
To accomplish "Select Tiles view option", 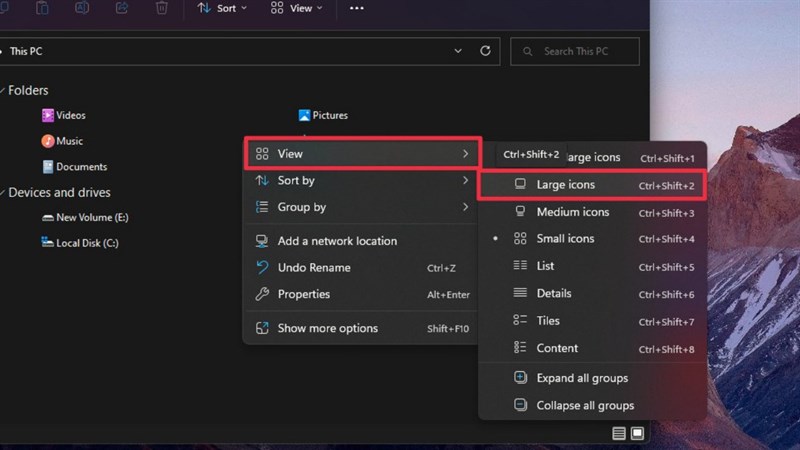I will (x=592, y=320).
